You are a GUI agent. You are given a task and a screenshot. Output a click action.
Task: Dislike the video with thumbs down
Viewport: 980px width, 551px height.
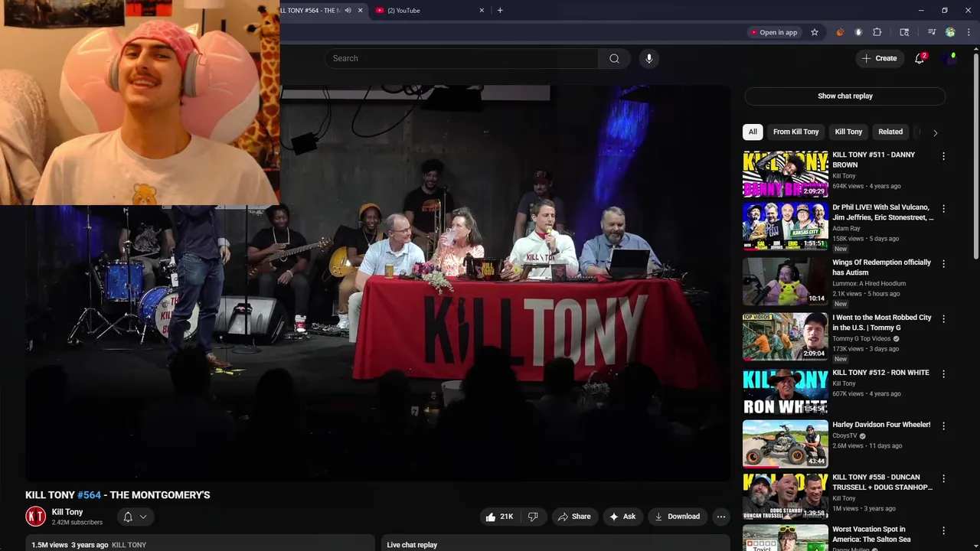pyautogui.click(x=533, y=517)
